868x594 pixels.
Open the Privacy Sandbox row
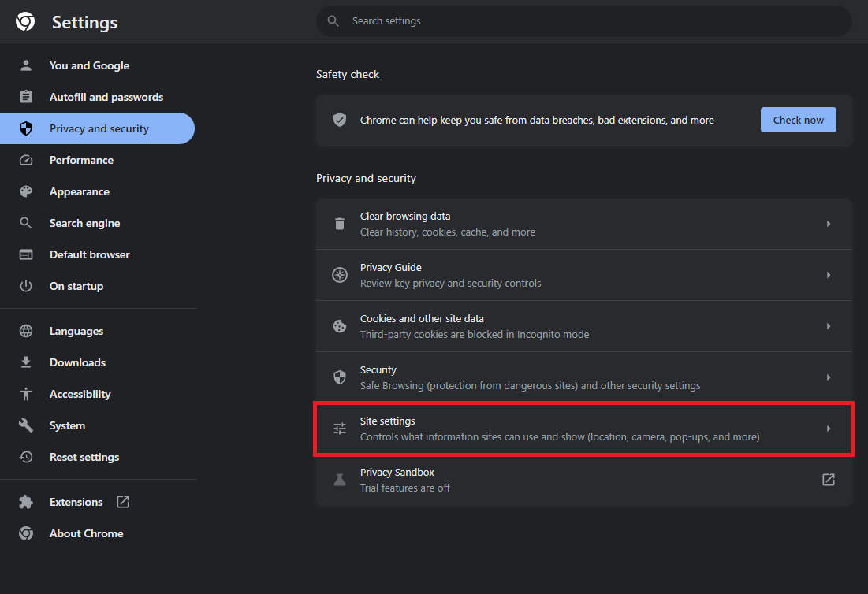pos(583,480)
